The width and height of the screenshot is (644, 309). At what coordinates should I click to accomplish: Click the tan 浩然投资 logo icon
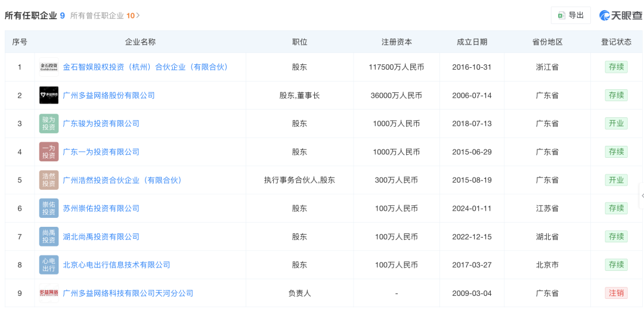click(x=49, y=180)
